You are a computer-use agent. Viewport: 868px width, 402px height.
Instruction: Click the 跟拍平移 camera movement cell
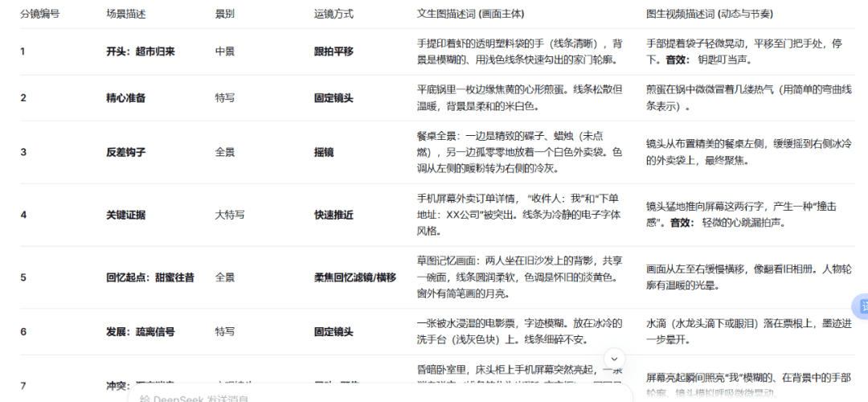point(334,51)
